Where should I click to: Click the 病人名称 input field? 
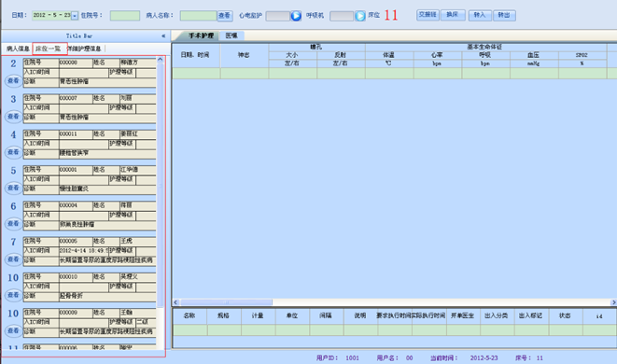click(198, 16)
